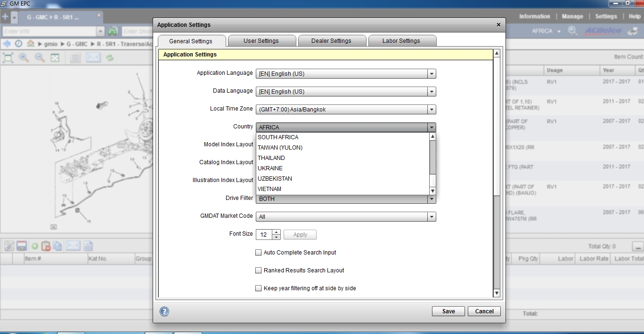Click the copy documents icon
Image resolution: width=644 pixels, height=334 pixels.
(x=57, y=246)
